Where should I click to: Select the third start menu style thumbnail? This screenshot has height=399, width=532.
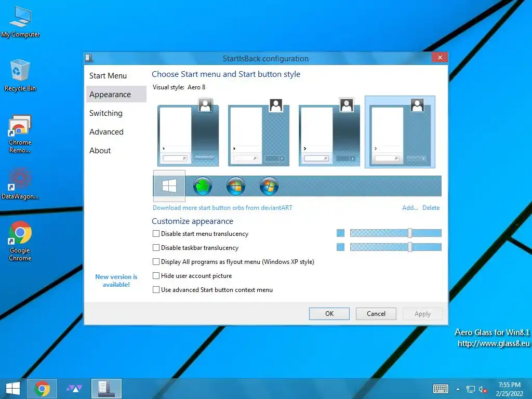point(329,132)
